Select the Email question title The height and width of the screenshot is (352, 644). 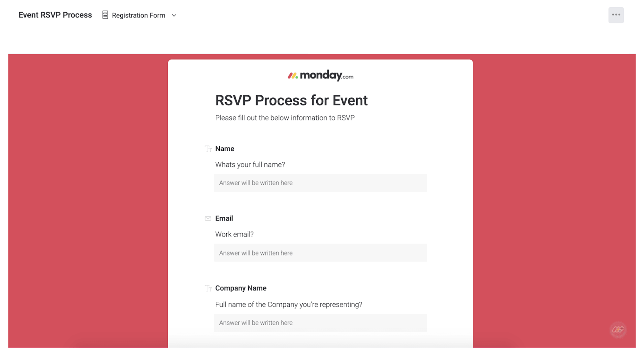[x=224, y=218]
